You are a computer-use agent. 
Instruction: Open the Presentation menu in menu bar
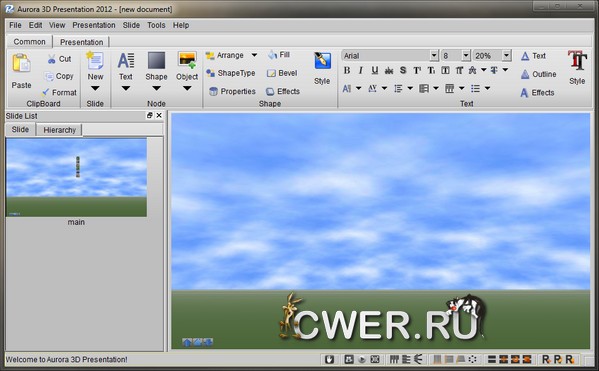point(94,25)
